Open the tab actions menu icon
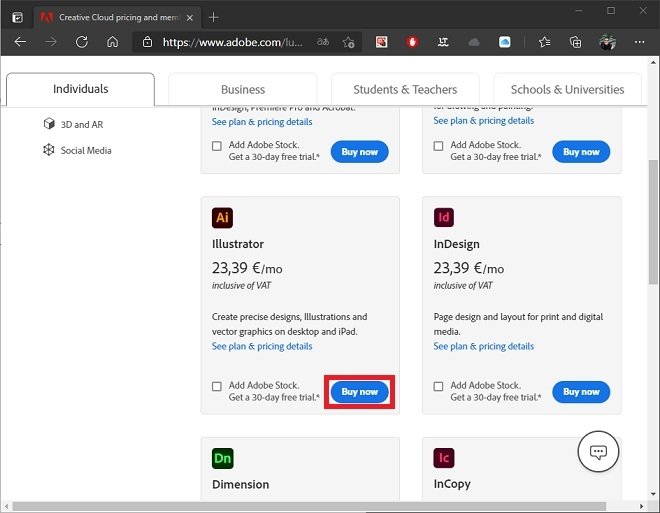 17,17
